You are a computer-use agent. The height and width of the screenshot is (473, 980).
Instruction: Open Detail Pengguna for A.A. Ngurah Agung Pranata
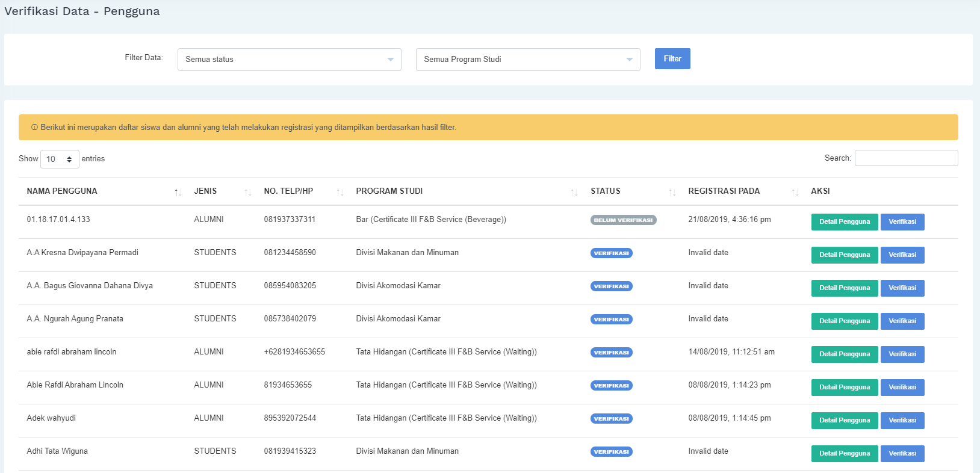coord(844,321)
